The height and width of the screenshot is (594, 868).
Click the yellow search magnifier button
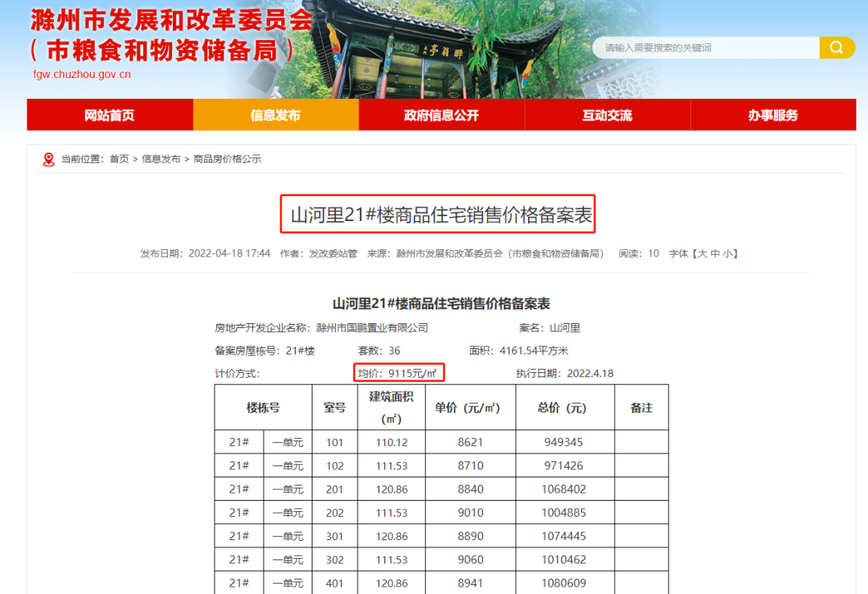837,47
